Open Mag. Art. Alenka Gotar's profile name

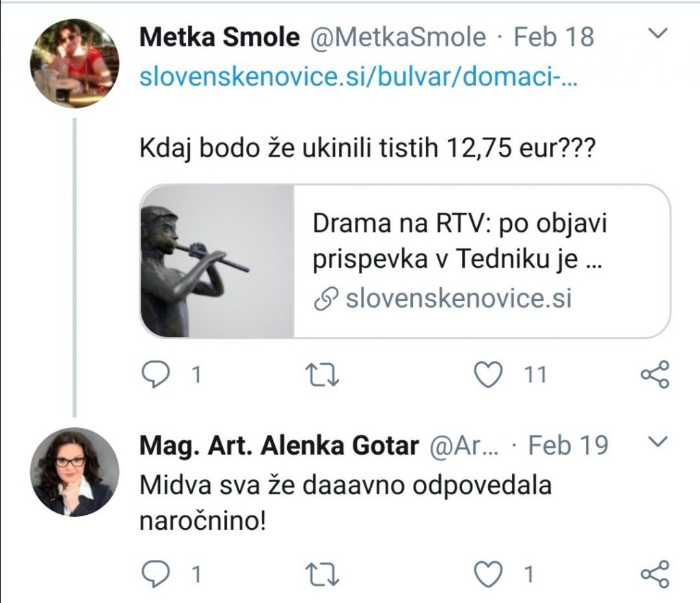pos(278,446)
